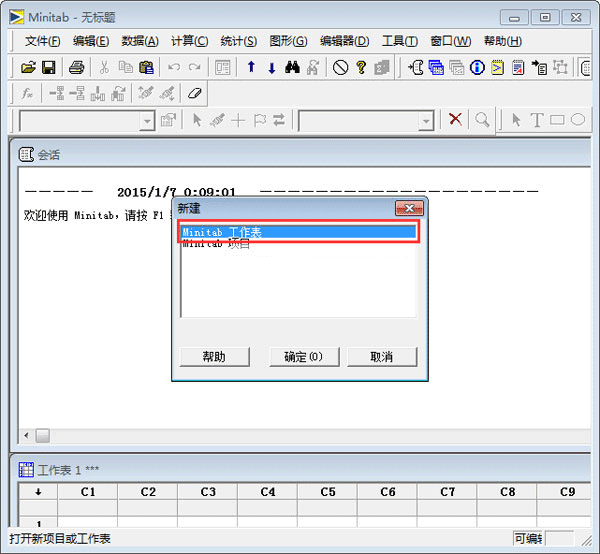Viewport: 600px width, 554px height.
Task: Click the 确定(O) button
Action: (x=304, y=357)
